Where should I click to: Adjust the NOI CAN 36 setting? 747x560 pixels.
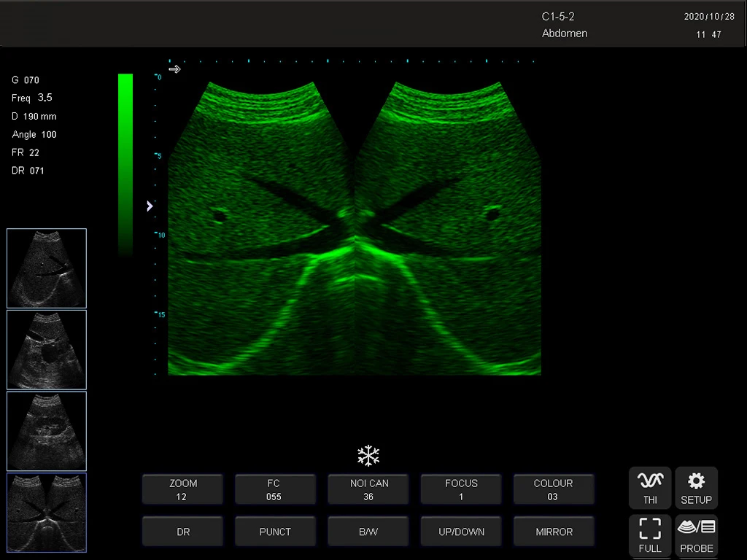pos(368,489)
